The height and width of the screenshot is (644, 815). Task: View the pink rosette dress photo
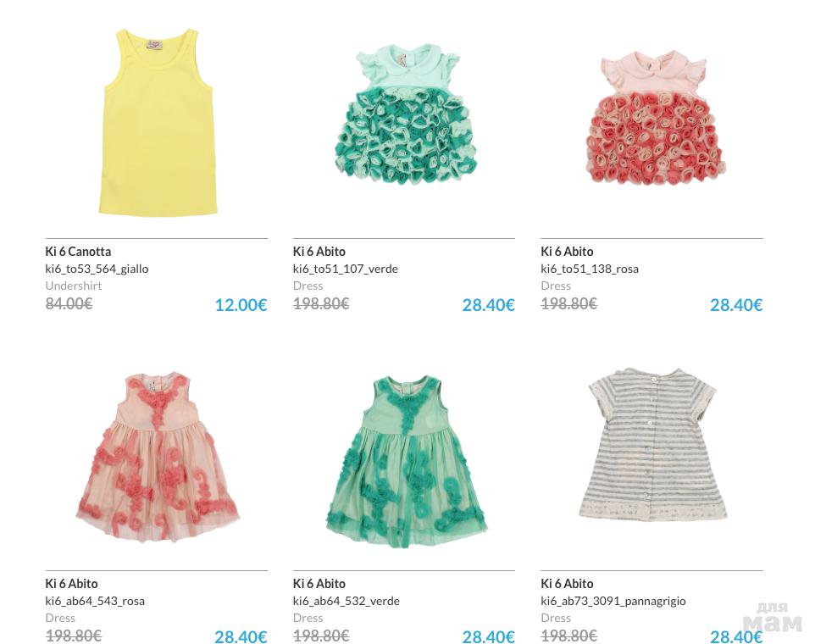(x=656, y=118)
